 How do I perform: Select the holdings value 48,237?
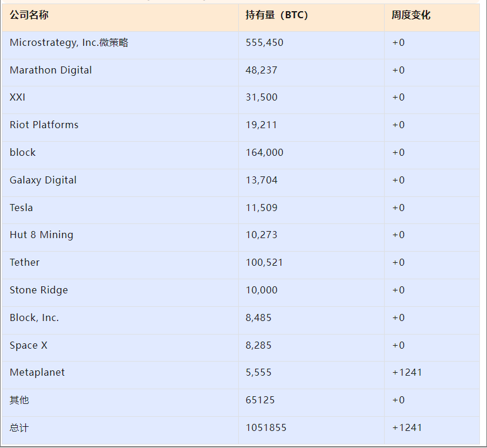261,70
